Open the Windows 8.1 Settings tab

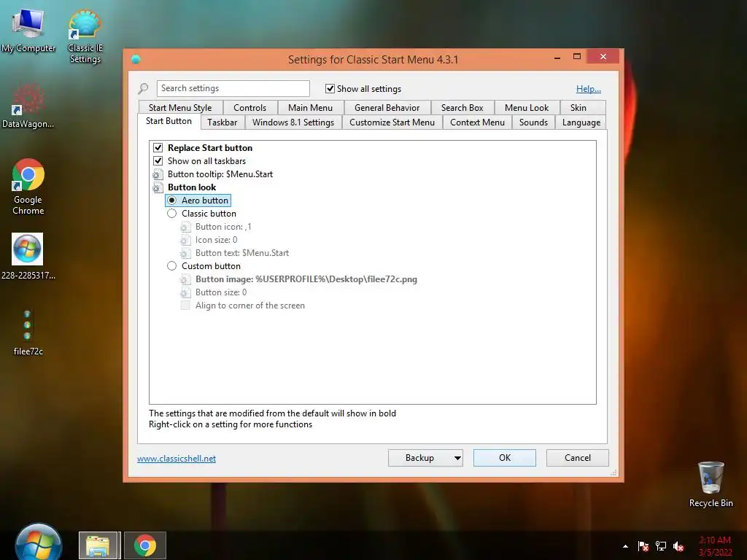point(293,122)
